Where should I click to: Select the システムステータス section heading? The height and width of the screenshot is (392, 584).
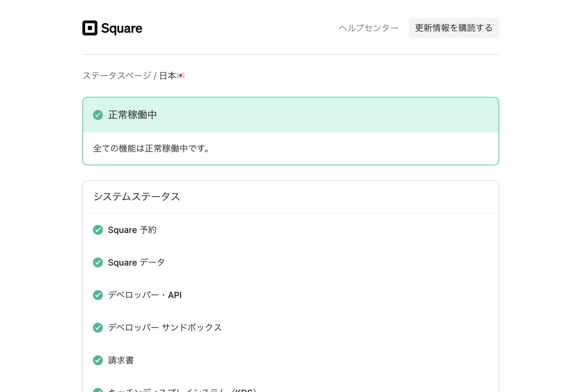pyautogui.click(x=136, y=197)
